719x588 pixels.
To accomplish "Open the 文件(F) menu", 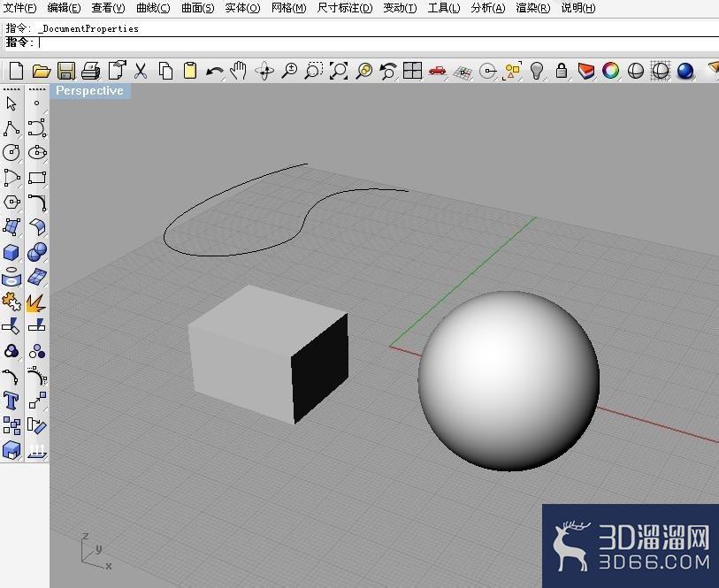I will tap(20, 8).
